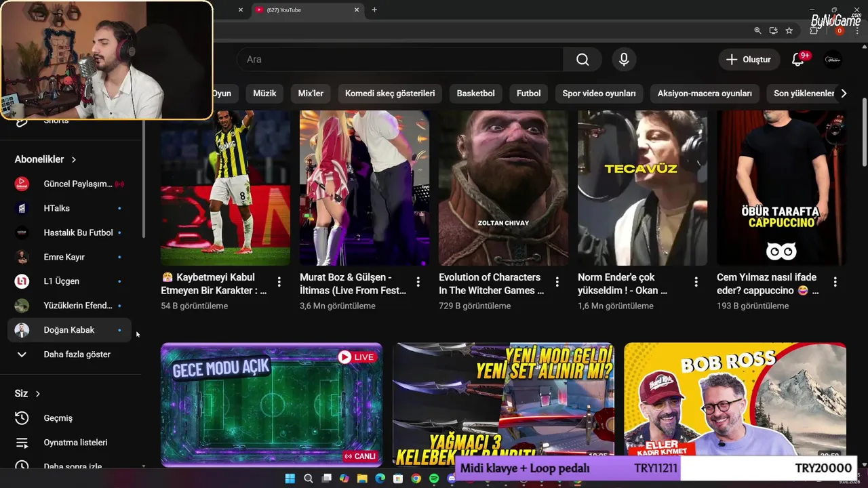Open Doğan Kabak channel avatar
This screenshot has width=868, height=488.
coord(22,330)
